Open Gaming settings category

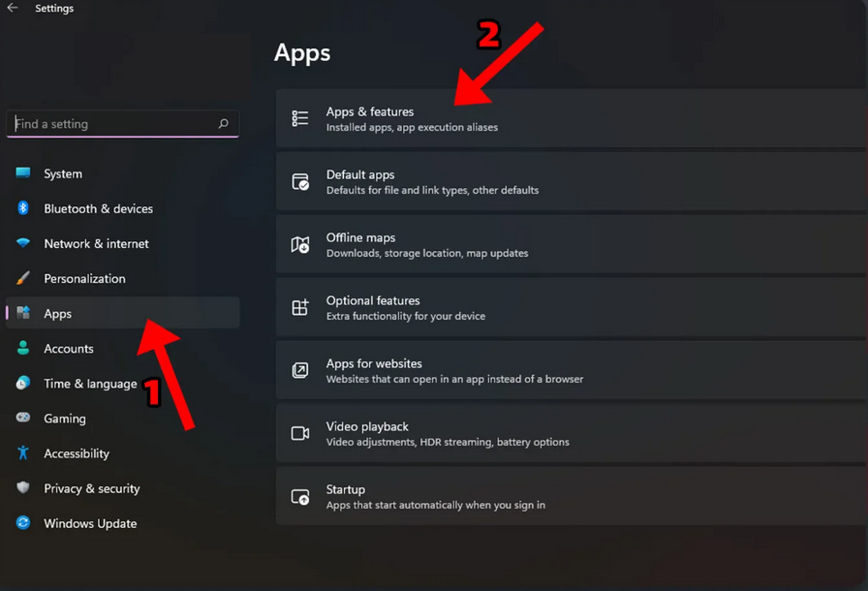pos(65,419)
